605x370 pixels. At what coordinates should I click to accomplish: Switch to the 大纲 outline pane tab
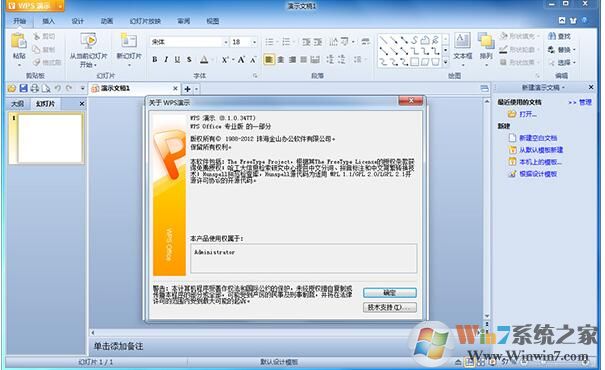(x=17, y=103)
